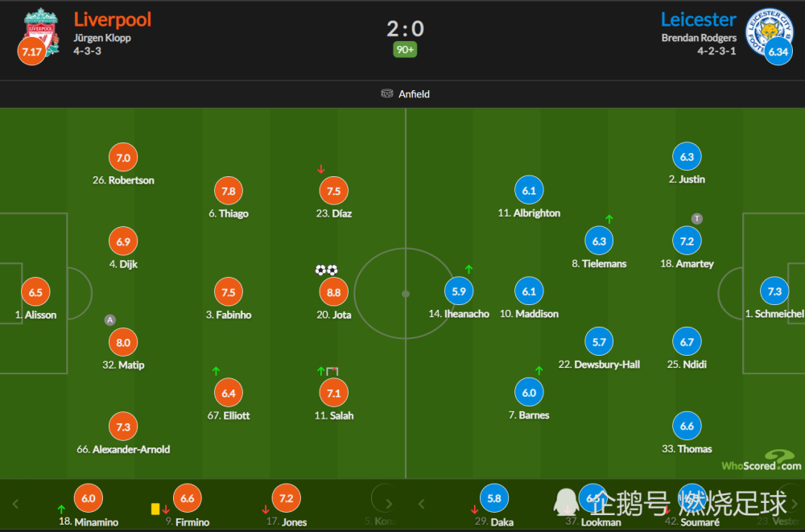
Task: Click Iheanacho's 5.9 rating circle
Action: click(459, 291)
